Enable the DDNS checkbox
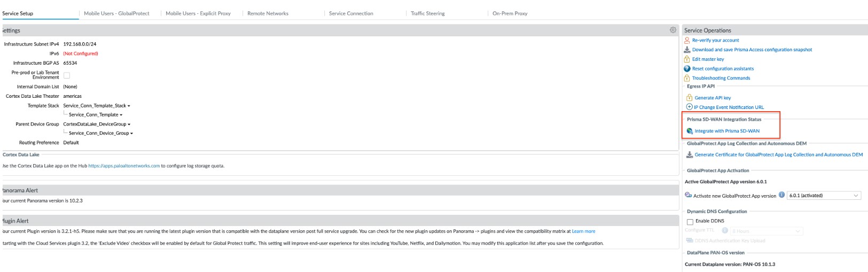Screen dimensions: 868x272 [x=690, y=221]
